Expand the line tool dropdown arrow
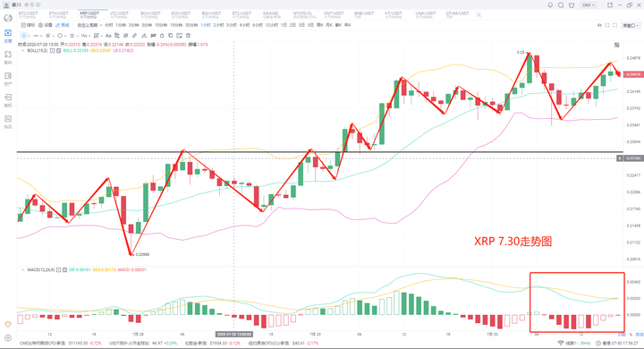 (41, 36)
